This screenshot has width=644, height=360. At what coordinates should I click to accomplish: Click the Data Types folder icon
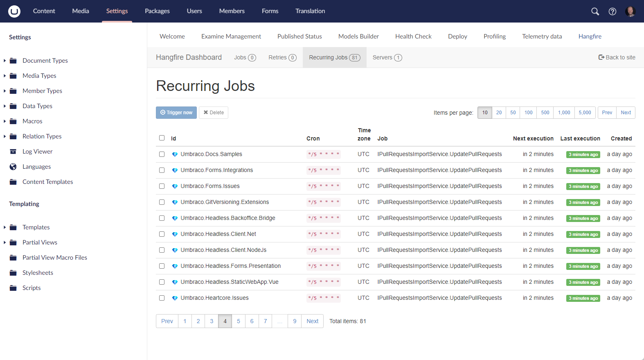click(x=13, y=106)
